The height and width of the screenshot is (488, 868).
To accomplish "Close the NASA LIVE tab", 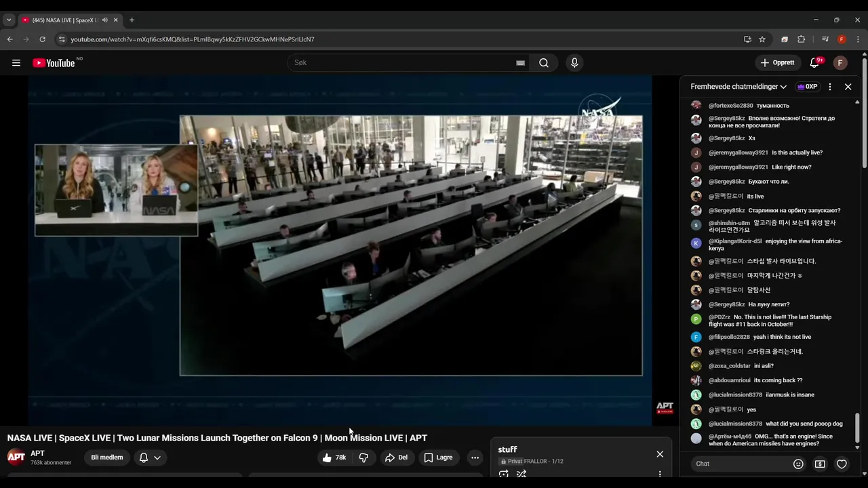I will point(115,20).
